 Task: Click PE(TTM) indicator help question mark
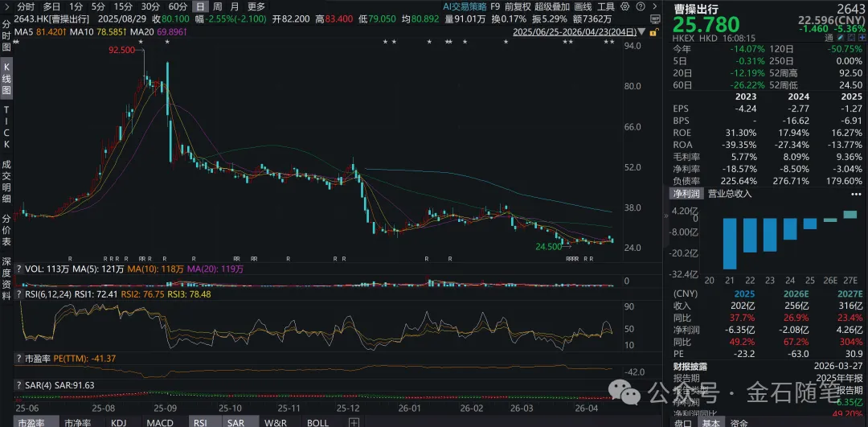click(18, 359)
